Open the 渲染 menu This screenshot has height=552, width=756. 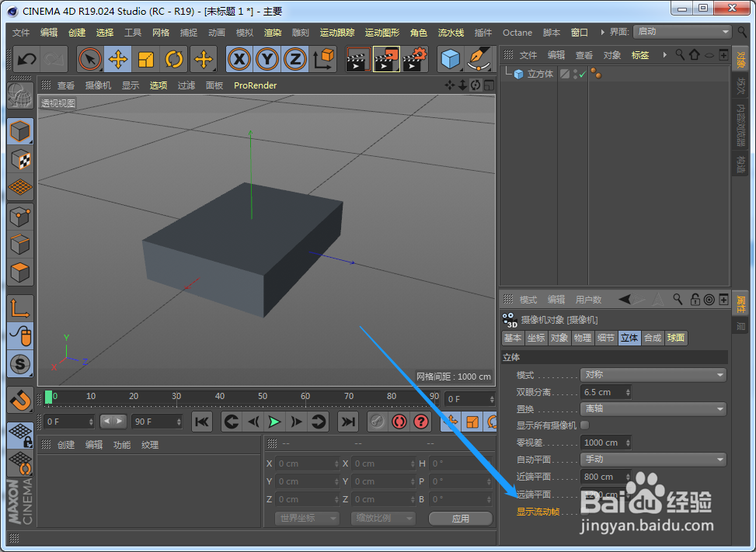tap(273, 33)
